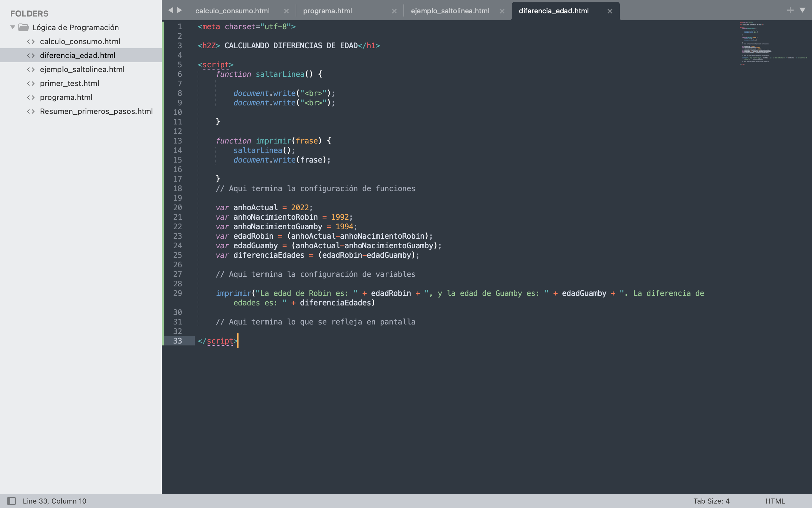Screen dimensions: 812x508
Task: Click file icon beside calculo_consumo.html
Action: (31, 41)
